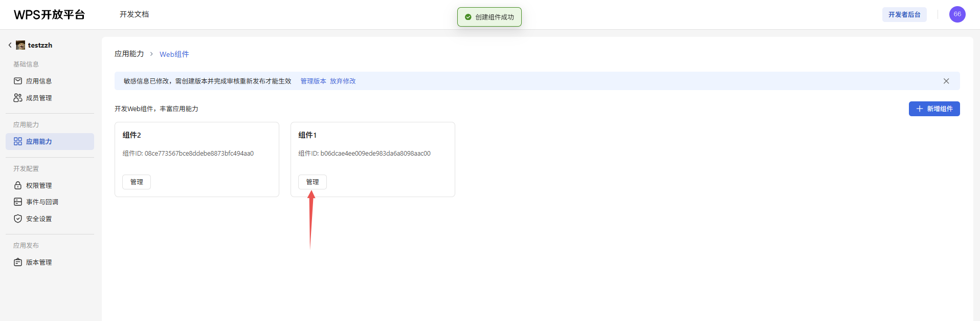Click the 成员管理 people icon
Screen dimensions: 980x321
coord(18,98)
